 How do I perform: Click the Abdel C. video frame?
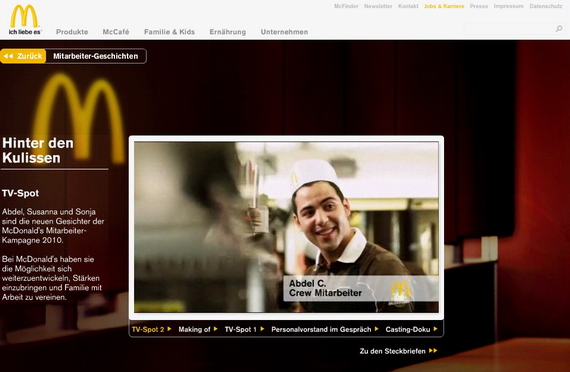point(286,227)
